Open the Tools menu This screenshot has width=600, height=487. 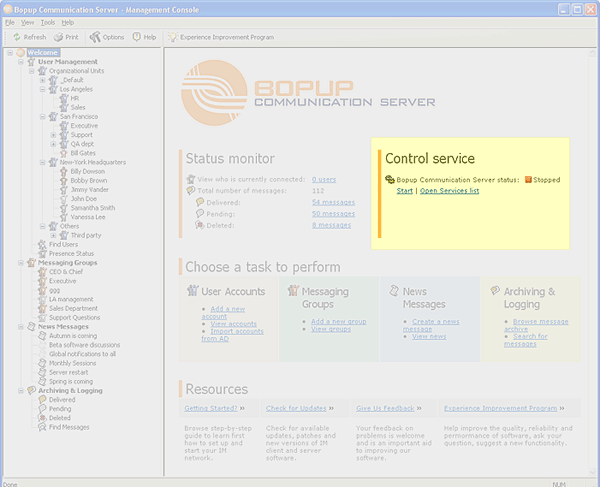(48, 22)
